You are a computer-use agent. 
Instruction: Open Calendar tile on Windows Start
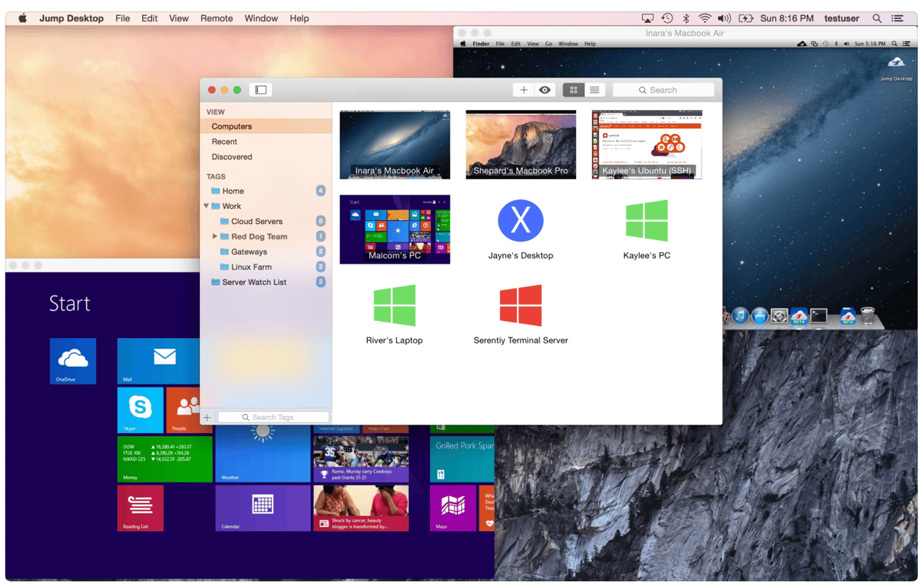pos(263,508)
